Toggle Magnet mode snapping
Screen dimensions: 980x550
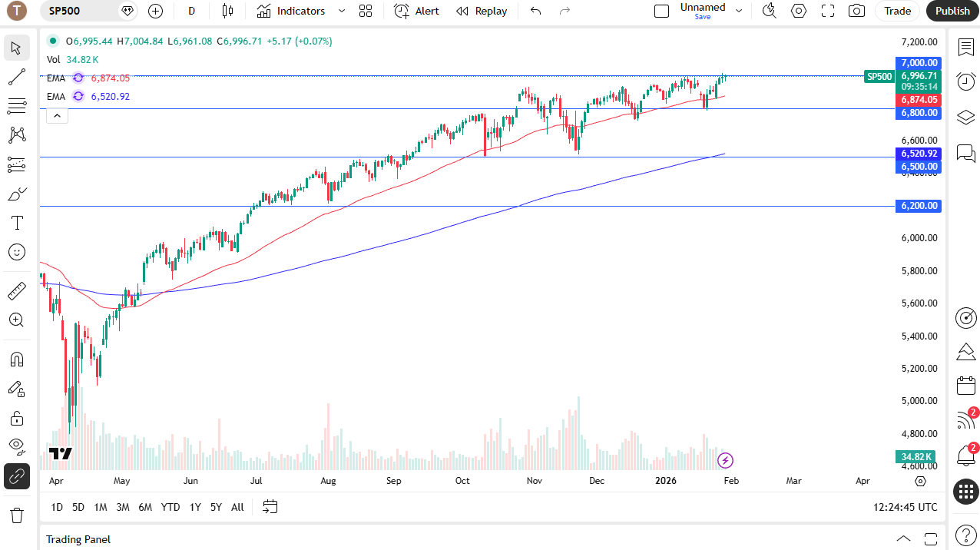pos(16,359)
